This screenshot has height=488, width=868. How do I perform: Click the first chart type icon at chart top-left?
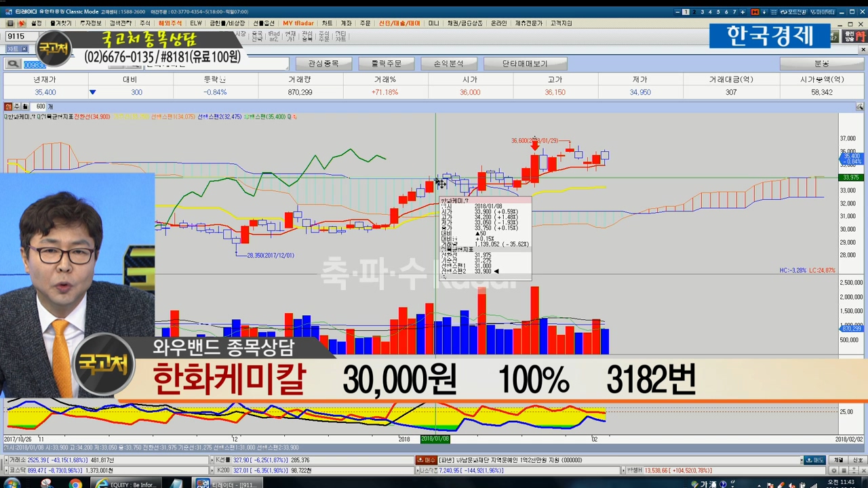(8, 106)
